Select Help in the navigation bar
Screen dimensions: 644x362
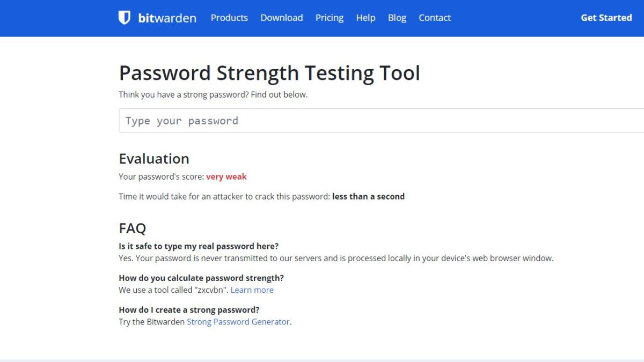click(x=365, y=18)
